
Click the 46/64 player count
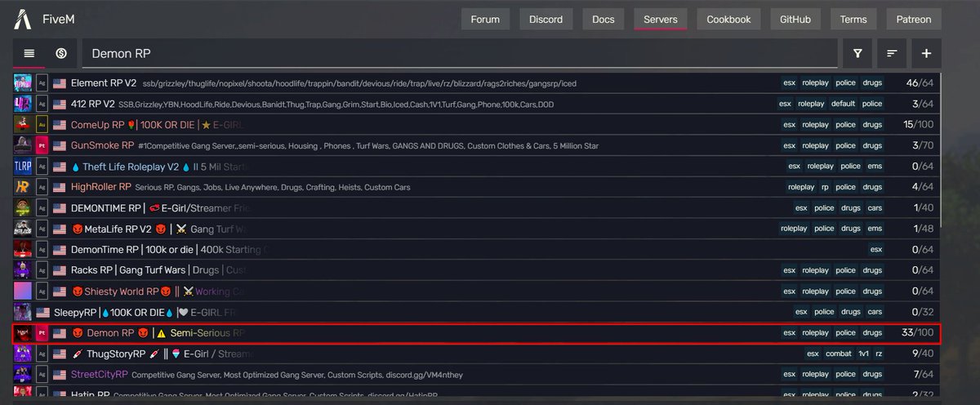pos(920,82)
